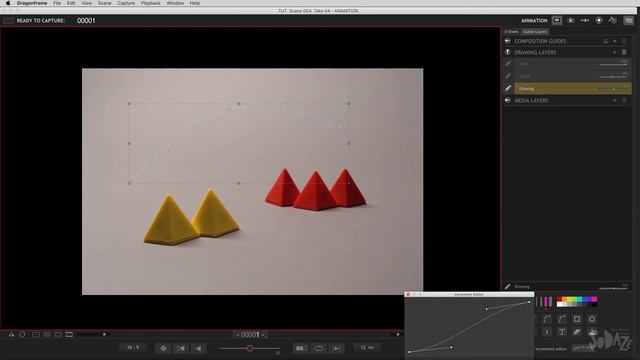Toggle the first drawing layer's pencil icon
Viewport: 640px width, 360px height.
pos(508,64)
